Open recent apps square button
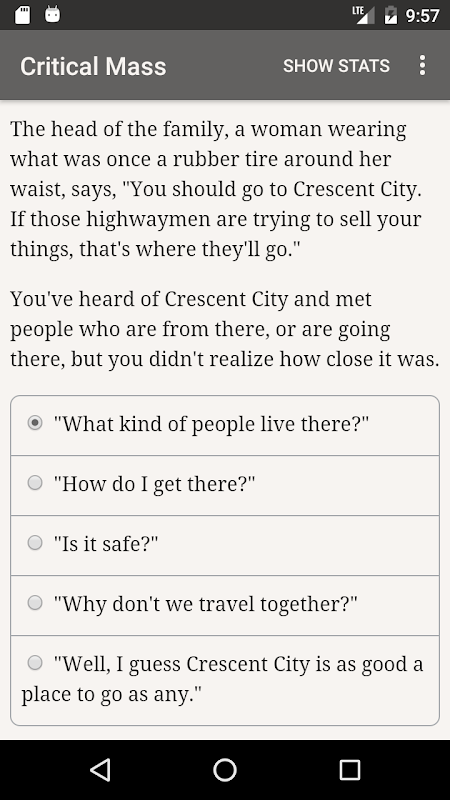 tap(350, 769)
